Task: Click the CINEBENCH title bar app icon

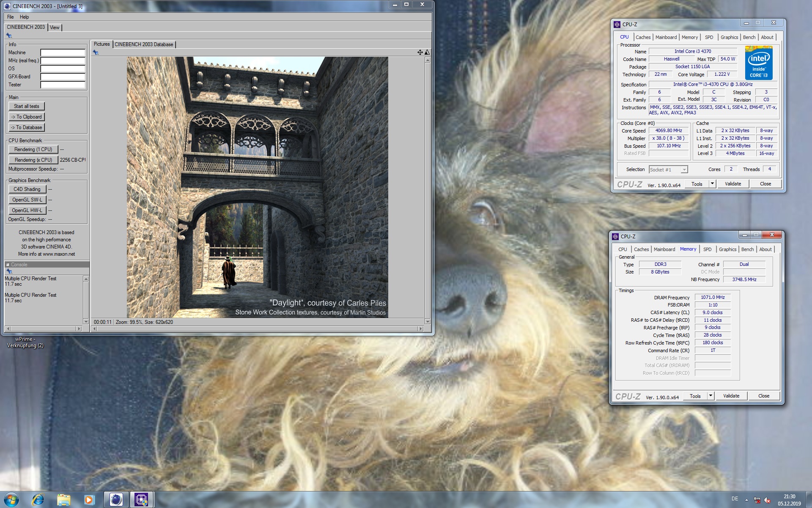Action: (x=7, y=6)
